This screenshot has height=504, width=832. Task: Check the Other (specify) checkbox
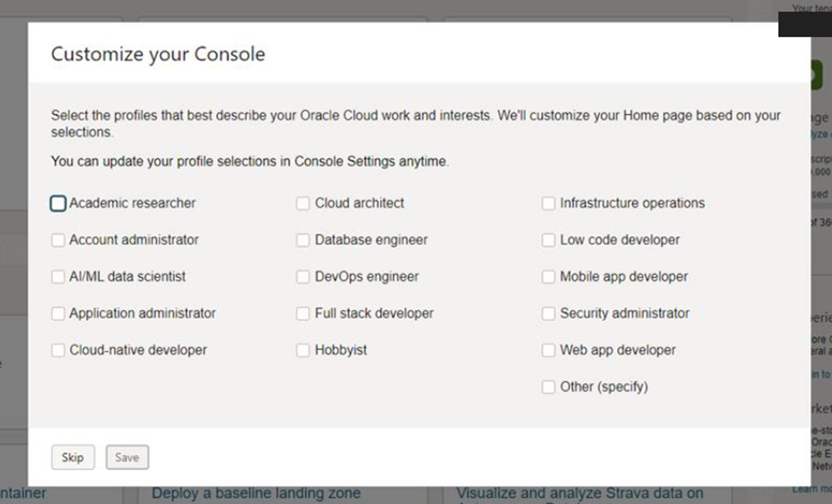(548, 387)
